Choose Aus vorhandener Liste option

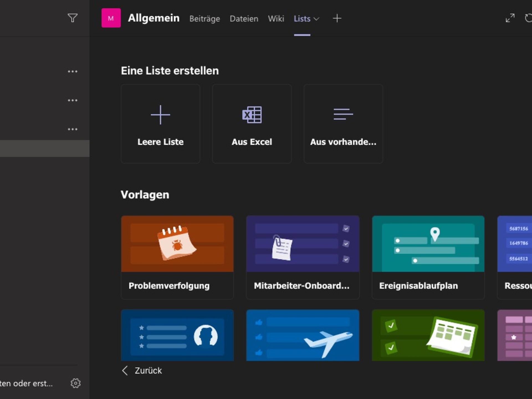pyautogui.click(x=343, y=124)
